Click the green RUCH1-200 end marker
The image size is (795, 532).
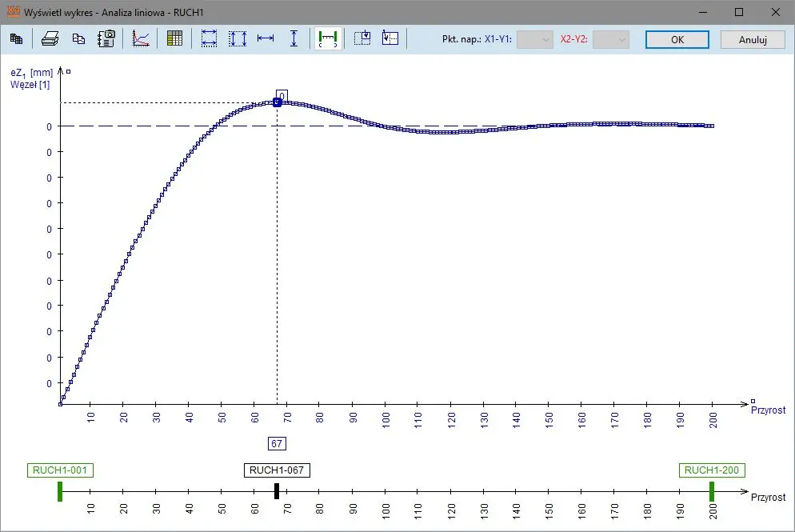[711, 491]
